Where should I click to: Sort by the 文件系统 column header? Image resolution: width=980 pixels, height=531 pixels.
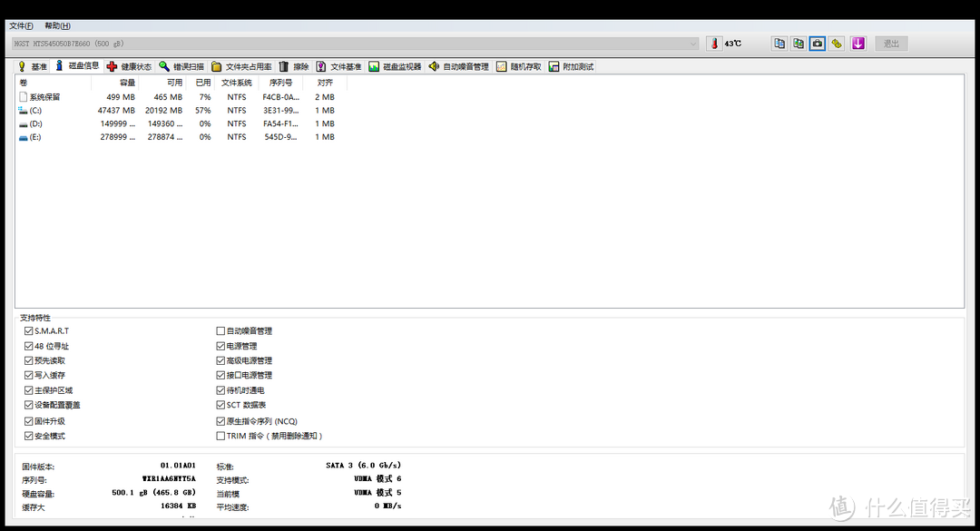(x=236, y=83)
